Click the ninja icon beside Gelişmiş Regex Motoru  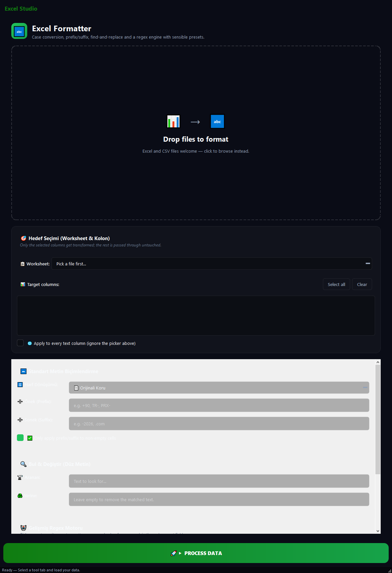click(x=24, y=528)
